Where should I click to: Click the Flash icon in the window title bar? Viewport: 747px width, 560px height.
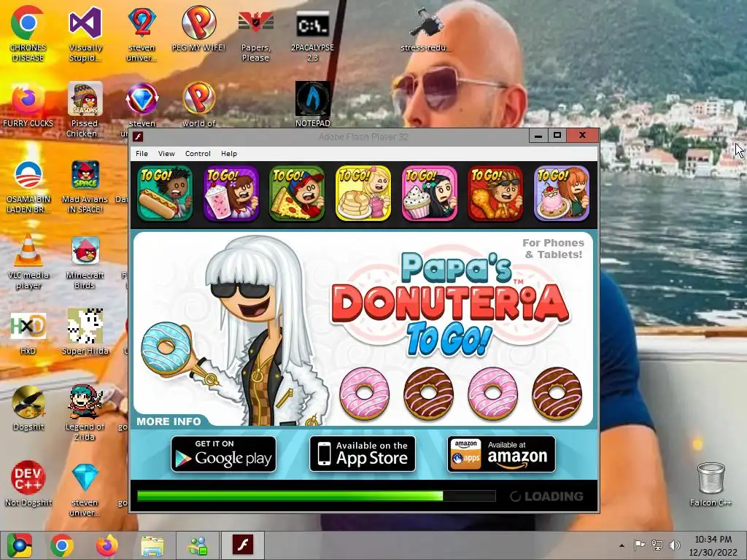tap(138, 137)
